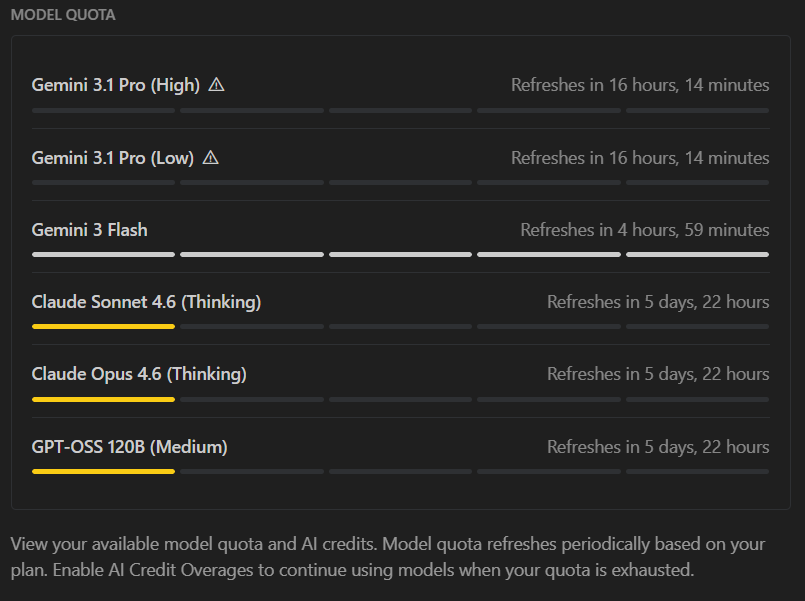Click first white quota segment for Gemini 3 Flash

point(103,255)
